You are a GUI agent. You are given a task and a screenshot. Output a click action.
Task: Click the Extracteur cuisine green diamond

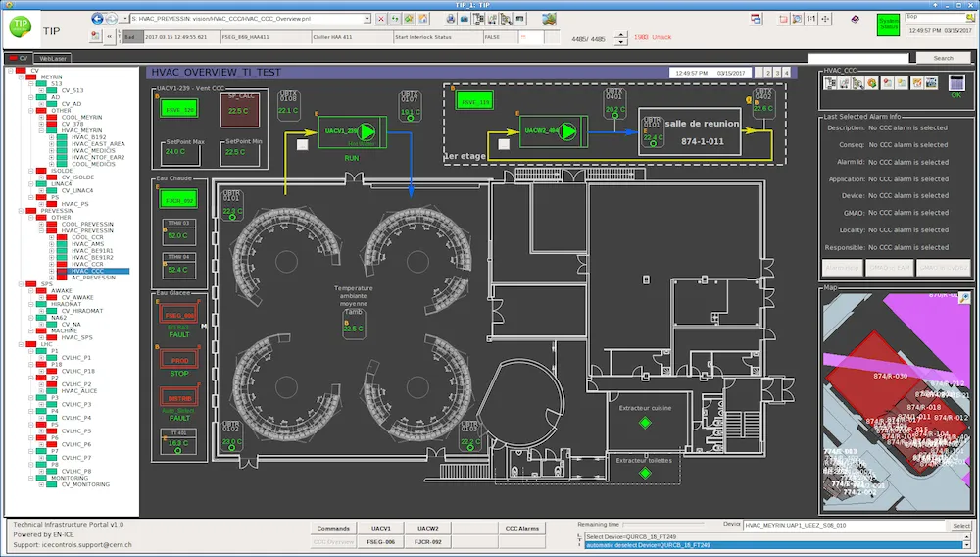645,424
